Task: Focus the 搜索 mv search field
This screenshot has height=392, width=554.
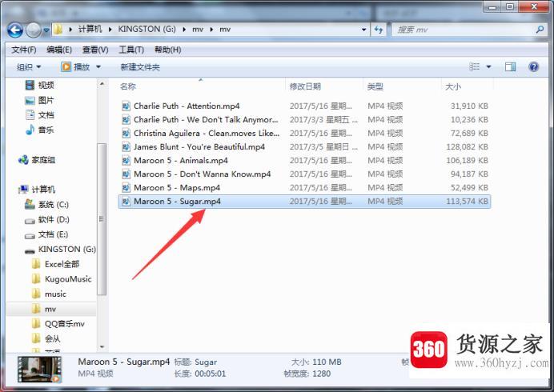Action: 463,30
